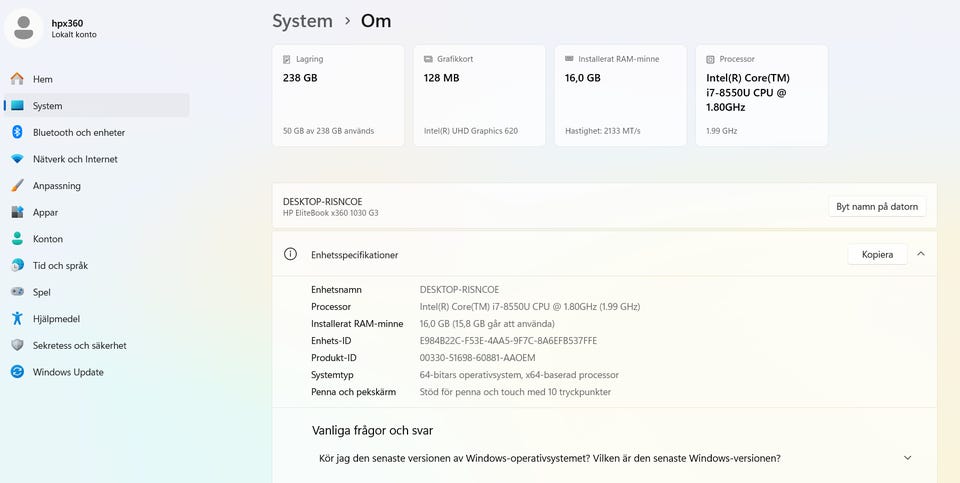
Task: Click the Konton person icon
Action: click(17, 239)
